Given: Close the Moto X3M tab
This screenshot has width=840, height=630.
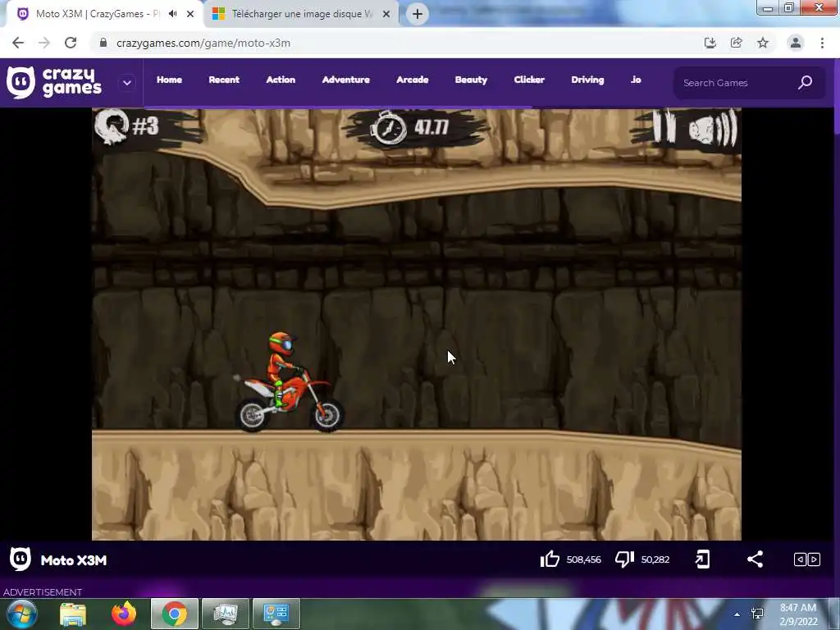Looking at the screenshot, I should 190,14.
